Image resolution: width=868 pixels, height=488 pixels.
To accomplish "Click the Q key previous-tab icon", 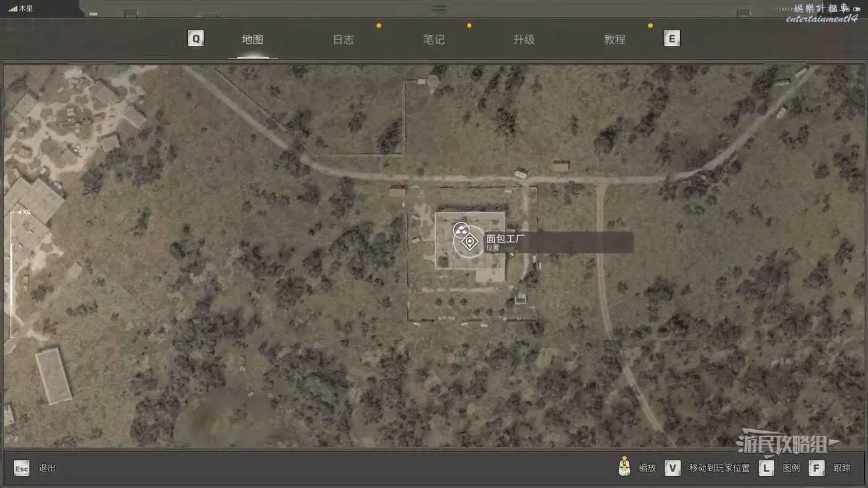I will pos(196,39).
